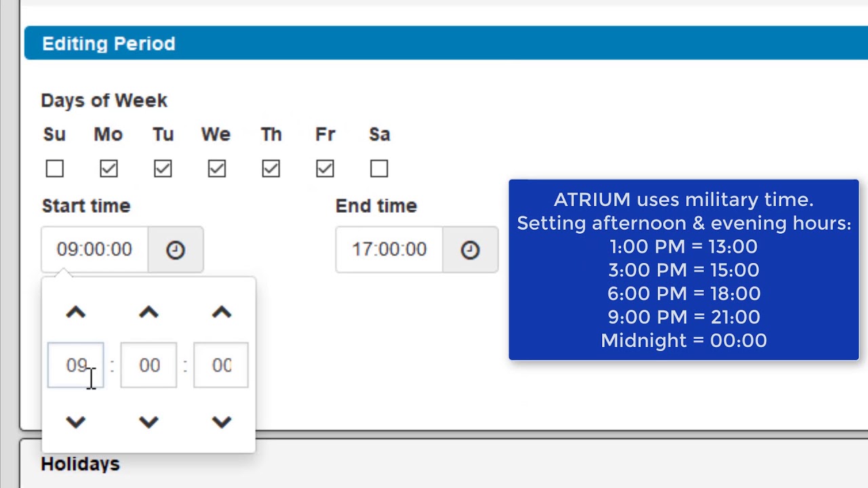
Task: Click the Days of Week label
Action: [x=104, y=100]
